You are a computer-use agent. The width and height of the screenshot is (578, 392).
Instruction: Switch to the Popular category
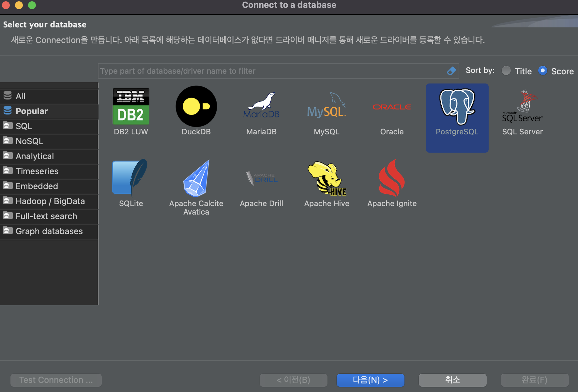point(49,111)
